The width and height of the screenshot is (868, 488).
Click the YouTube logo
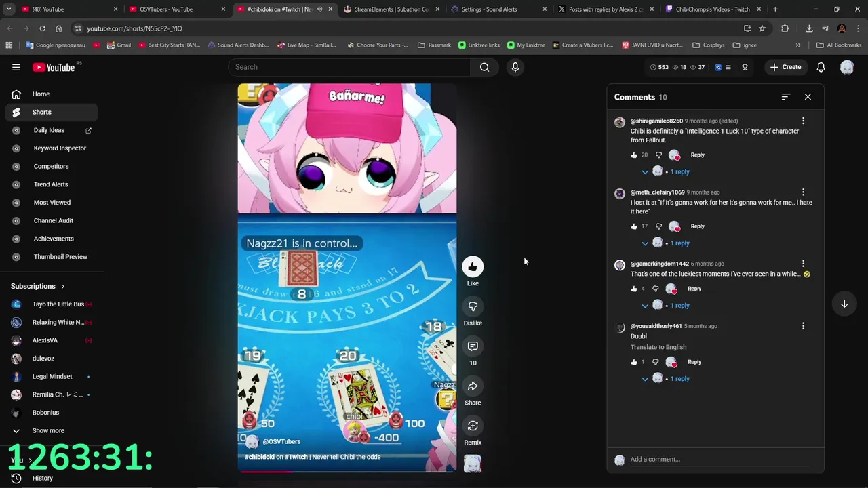tap(54, 67)
